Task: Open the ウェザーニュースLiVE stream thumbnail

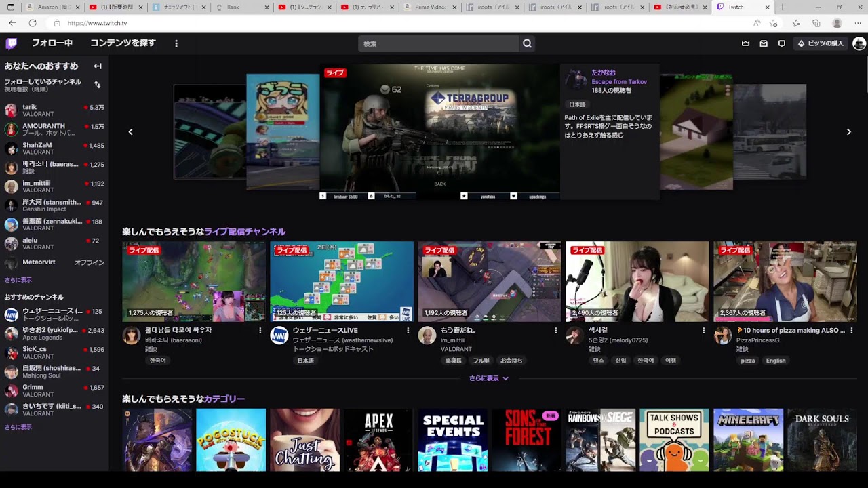Action: pos(342,281)
